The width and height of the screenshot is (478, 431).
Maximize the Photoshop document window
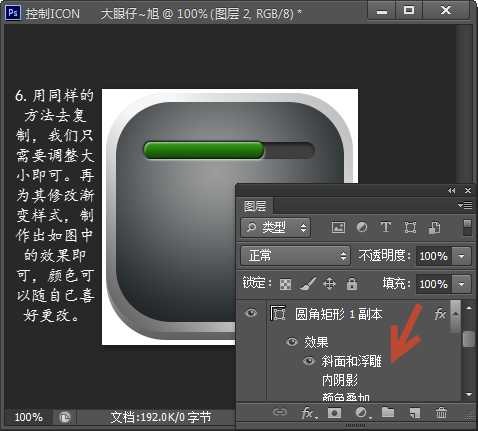(409, 10)
